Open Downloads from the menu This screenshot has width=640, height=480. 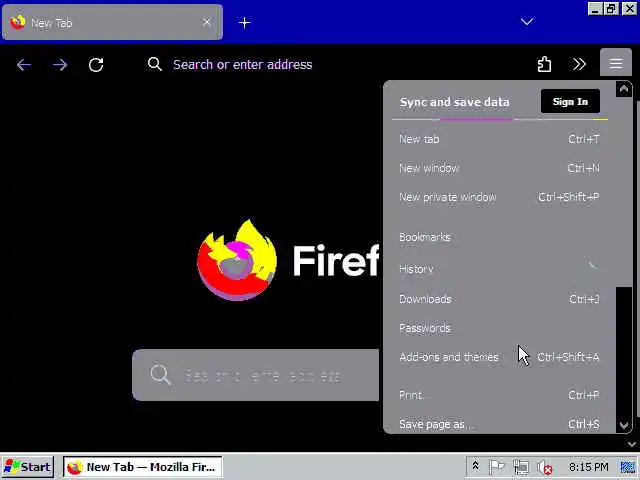point(499,299)
